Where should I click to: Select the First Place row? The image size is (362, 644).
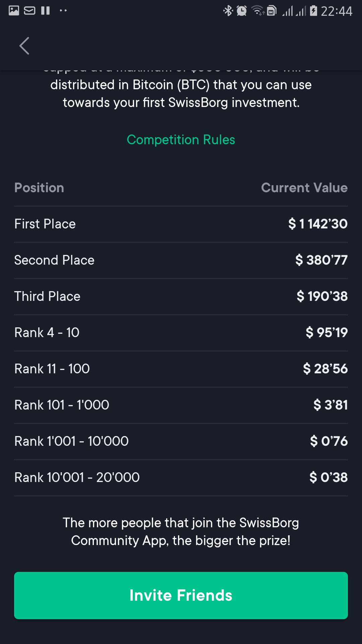click(x=181, y=224)
